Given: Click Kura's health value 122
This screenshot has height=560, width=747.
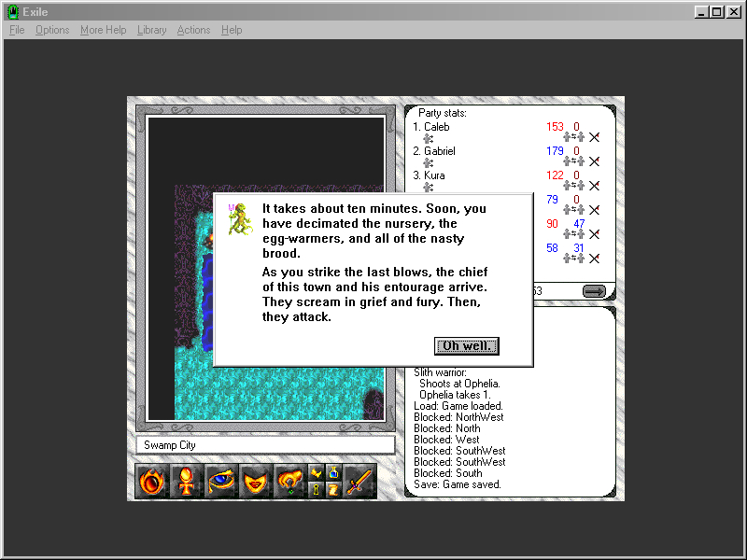Looking at the screenshot, I should (555, 175).
